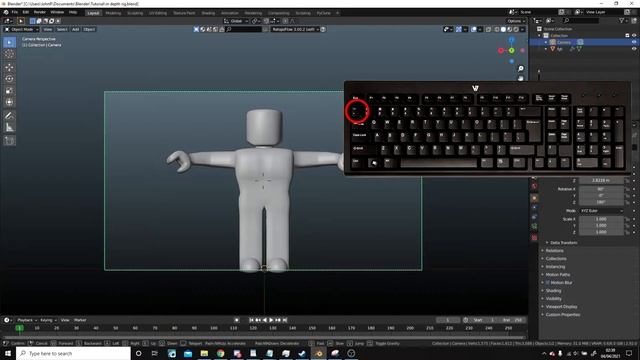This screenshot has height=360, width=640.
Task: Click the blue Z axis gizmo ball
Action: (x=511, y=40)
